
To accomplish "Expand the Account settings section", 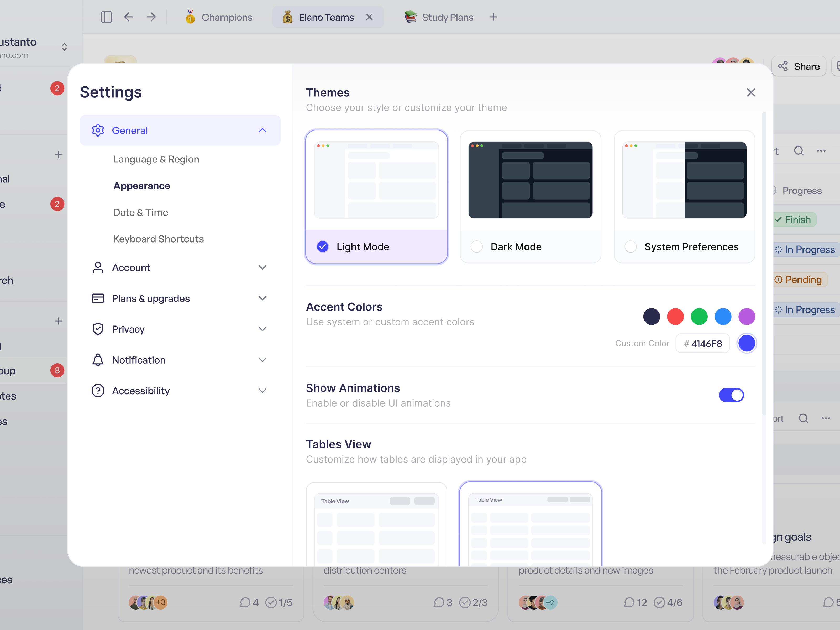I will coord(262,267).
